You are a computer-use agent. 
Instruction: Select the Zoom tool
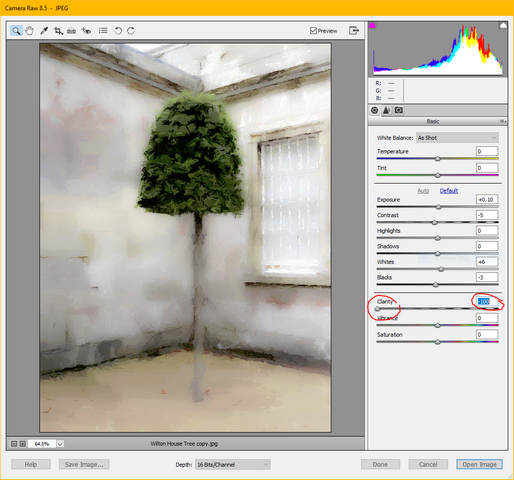[x=16, y=31]
